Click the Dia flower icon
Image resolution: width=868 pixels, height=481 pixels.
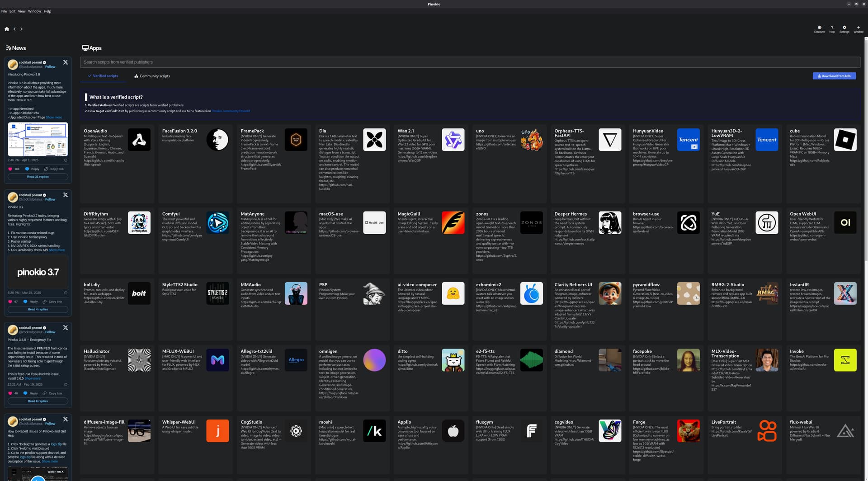(x=374, y=140)
